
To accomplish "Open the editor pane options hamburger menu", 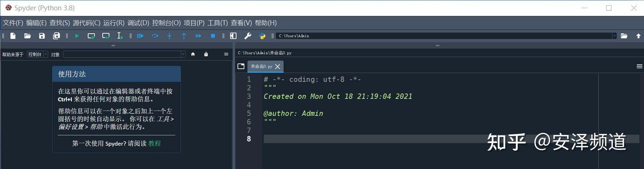I will click(x=639, y=66).
